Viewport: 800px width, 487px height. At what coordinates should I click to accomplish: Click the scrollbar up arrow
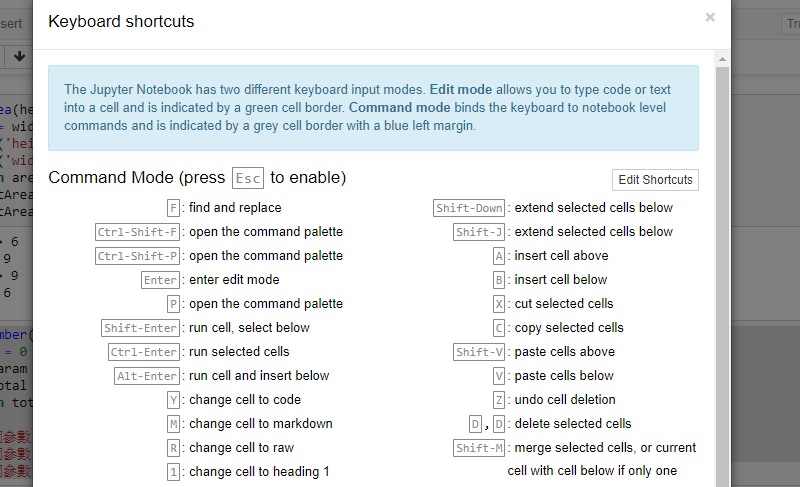(723, 60)
